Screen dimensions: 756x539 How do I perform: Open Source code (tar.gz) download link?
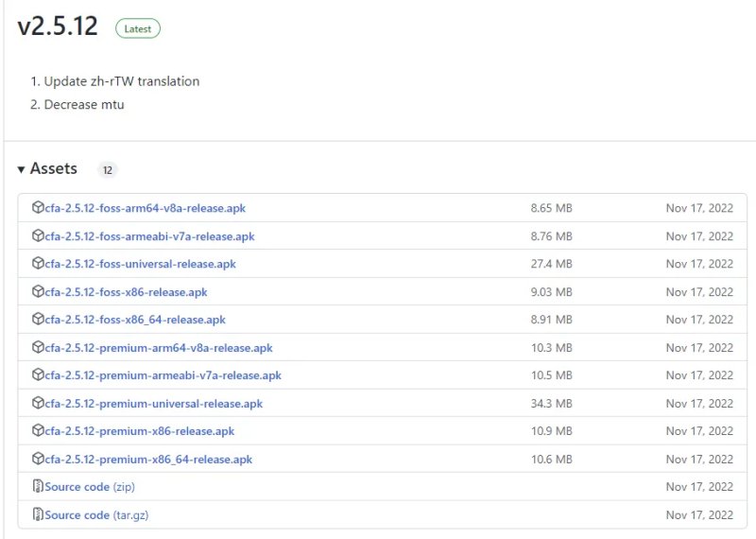point(96,515)
